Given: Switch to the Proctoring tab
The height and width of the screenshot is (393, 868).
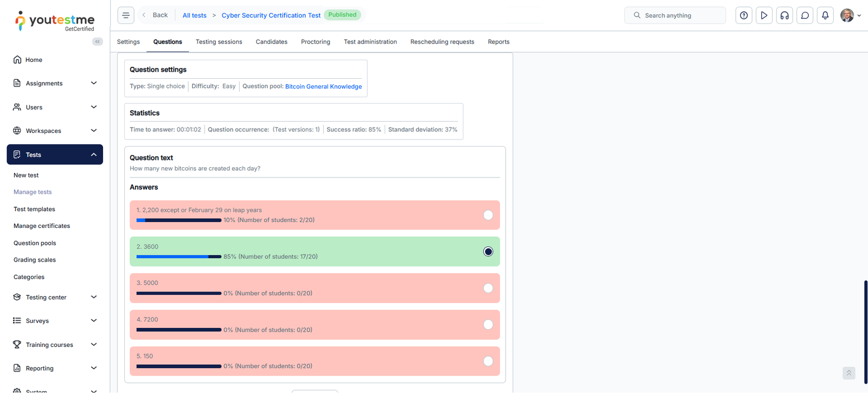Looking at the screenshot, I should pos(315,42).
